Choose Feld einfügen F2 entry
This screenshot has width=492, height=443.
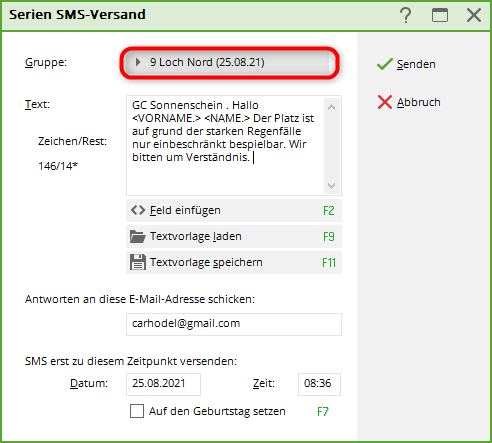(234, 211)
